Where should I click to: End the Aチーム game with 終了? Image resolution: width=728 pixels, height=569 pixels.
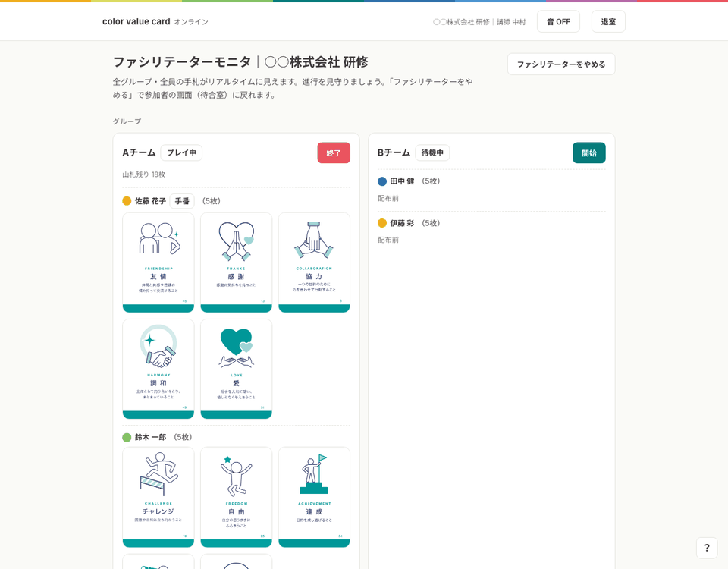pyautogui.click(x=334, y=152)
